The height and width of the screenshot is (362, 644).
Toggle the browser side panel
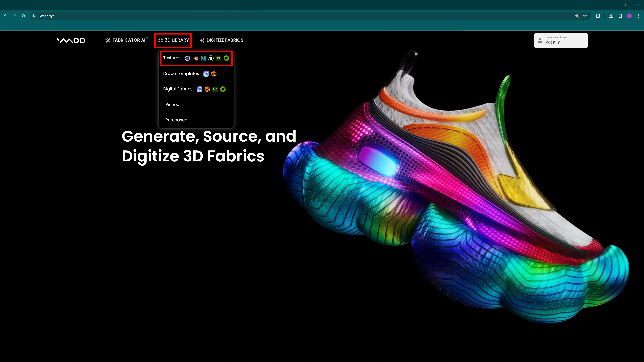point(620,16)
